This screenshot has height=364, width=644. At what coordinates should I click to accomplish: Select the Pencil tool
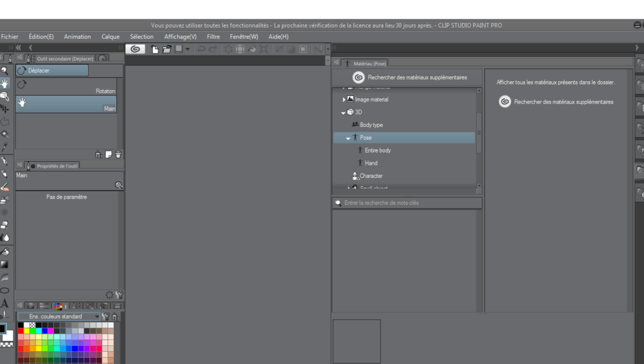pos(5,173)
